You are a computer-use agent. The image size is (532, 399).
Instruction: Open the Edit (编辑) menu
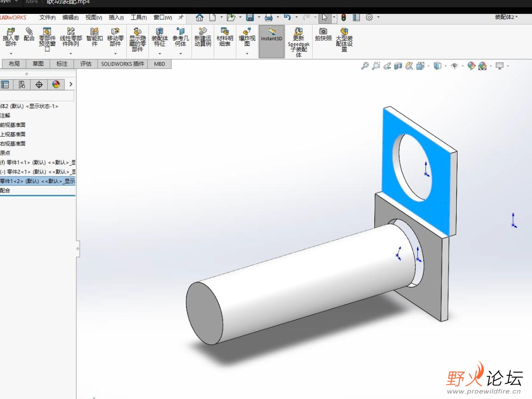(71, 17)
